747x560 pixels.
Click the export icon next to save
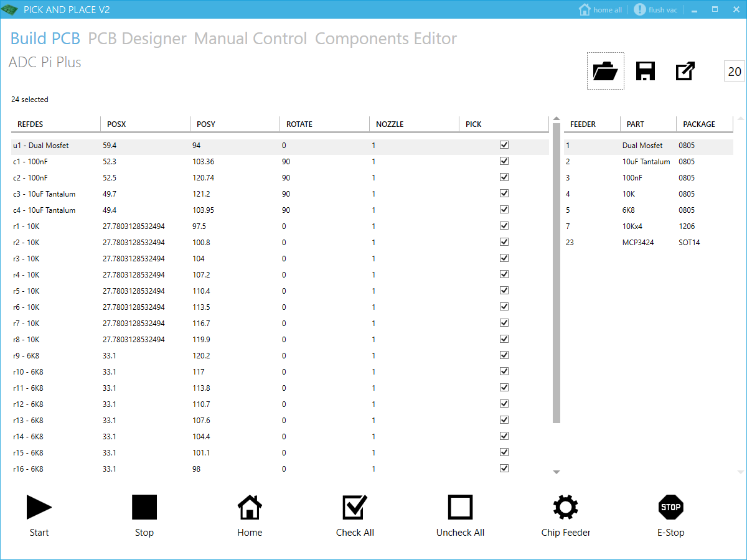(685, 71)
